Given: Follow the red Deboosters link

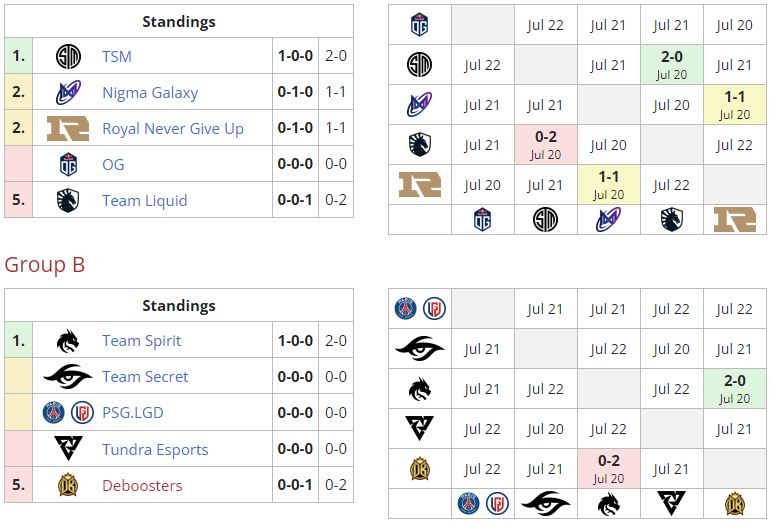Looking at the screenshot, I should coord(142,485).
